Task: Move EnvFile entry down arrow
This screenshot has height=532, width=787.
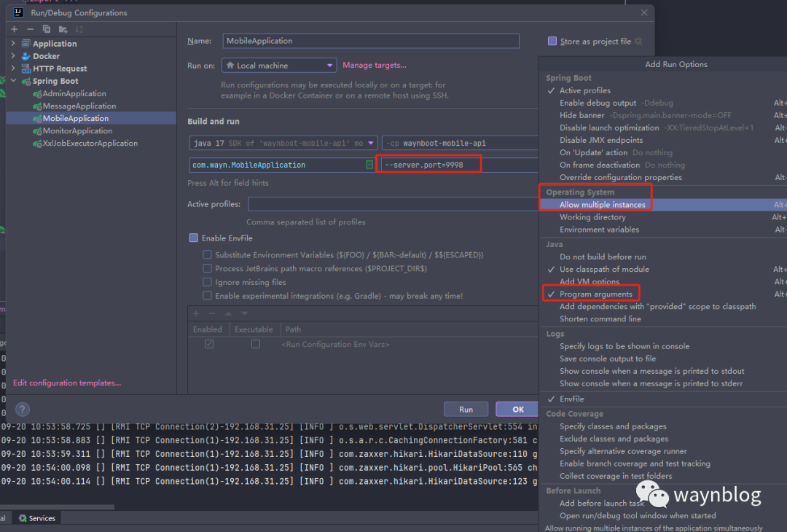Action: 244,313
